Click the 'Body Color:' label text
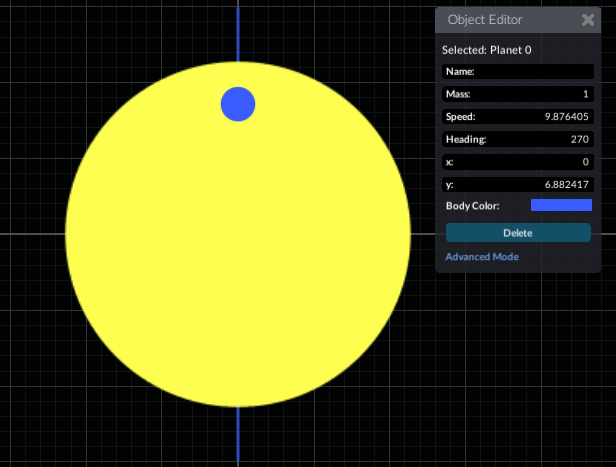This screenshot has width=616, height=467. pyautogui.click(x=473, y=206)
